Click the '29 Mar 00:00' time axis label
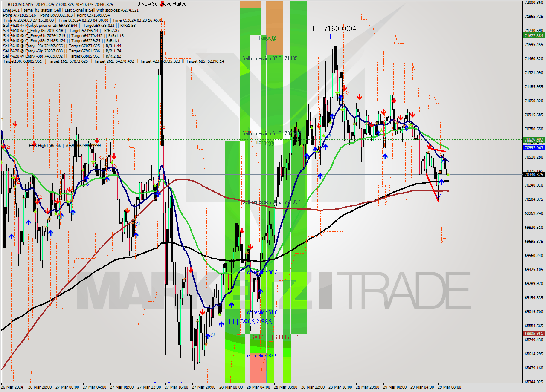546x392 pixels. (x=395, y=387)
